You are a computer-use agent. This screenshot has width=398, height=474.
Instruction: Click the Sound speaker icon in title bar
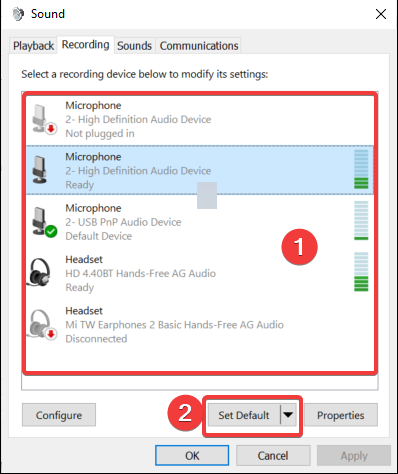click(18, 14)
